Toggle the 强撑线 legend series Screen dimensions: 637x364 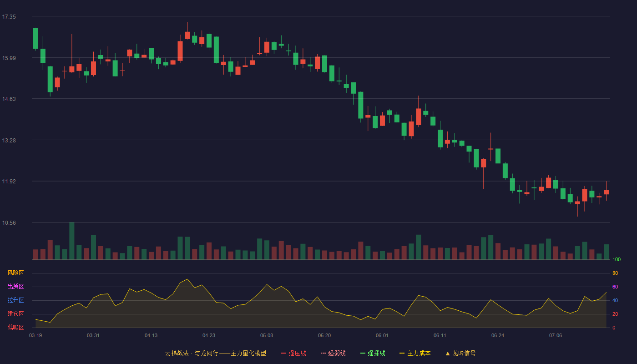[x=373, y=353]
